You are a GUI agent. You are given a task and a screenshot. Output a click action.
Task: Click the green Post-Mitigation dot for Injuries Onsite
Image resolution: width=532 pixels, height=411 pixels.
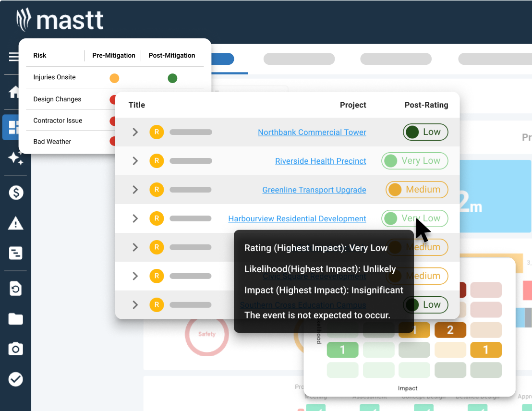pyautogui.click(x=172, y=78)
